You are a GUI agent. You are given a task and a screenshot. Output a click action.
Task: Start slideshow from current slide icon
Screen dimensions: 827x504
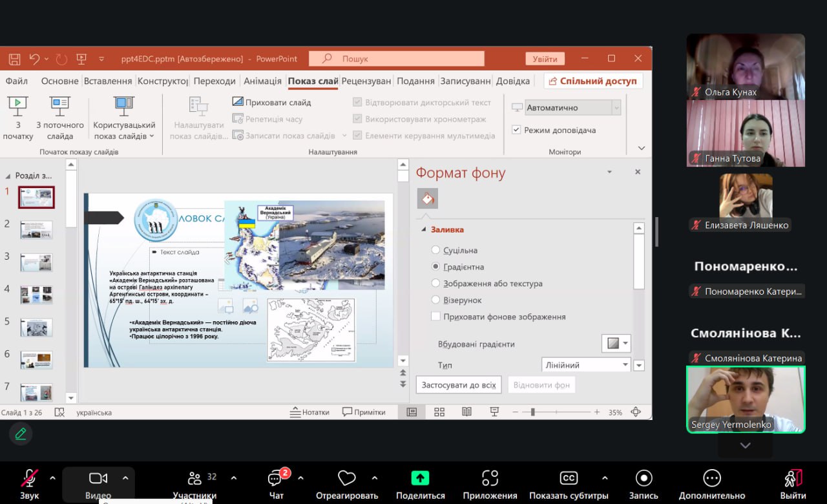(x=59, y=105)
